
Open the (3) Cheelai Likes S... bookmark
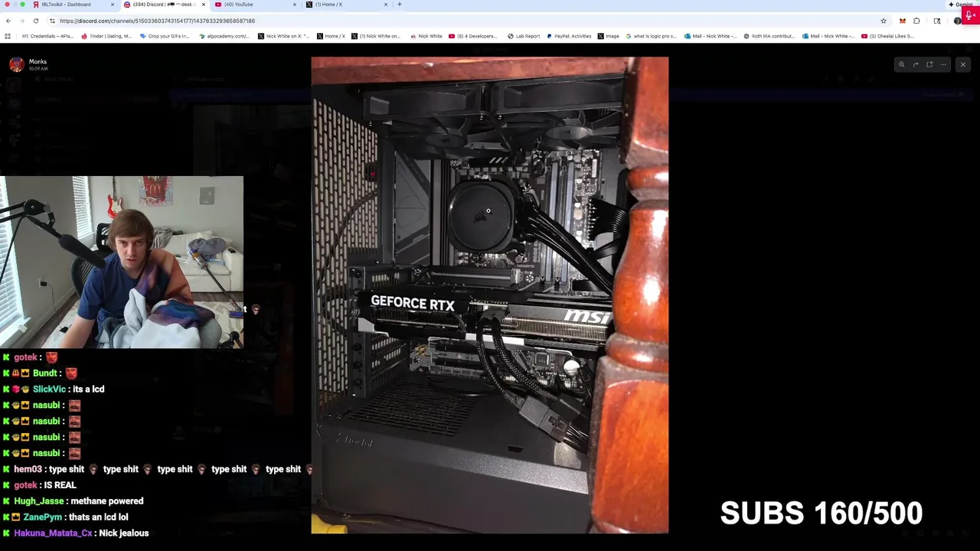pos(887,36)
